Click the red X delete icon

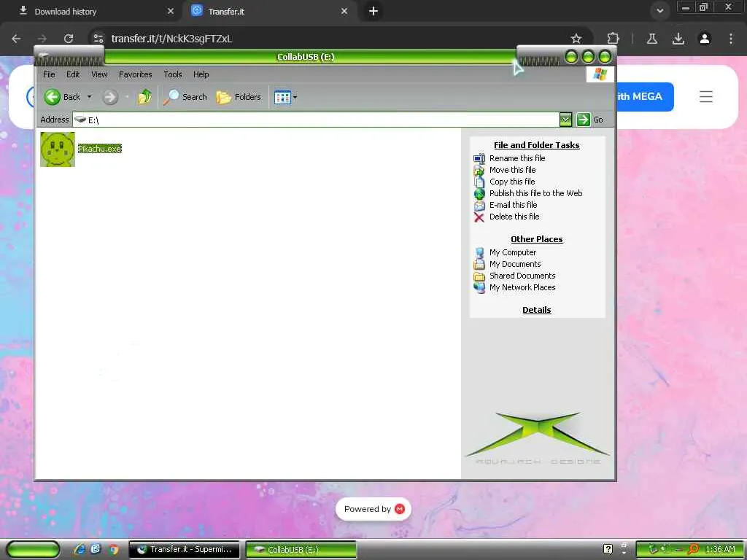tap(479, 217)
